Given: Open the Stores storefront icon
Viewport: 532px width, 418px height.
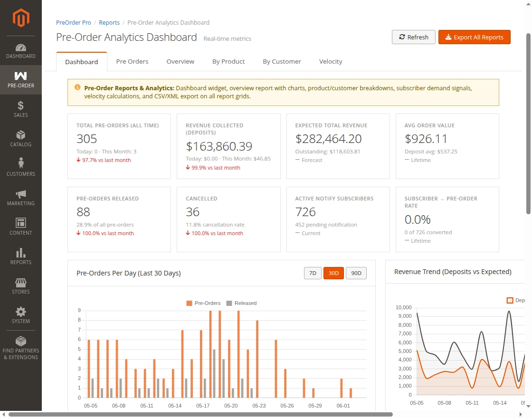Looking at the screenshot, I should point(21,282).
